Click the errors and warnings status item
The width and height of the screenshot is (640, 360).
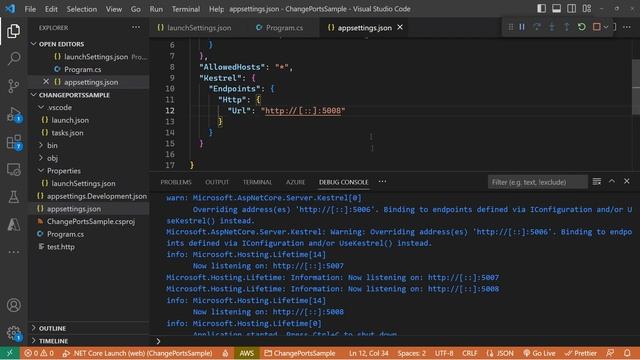pyautogui.click(x=39, y=353)
